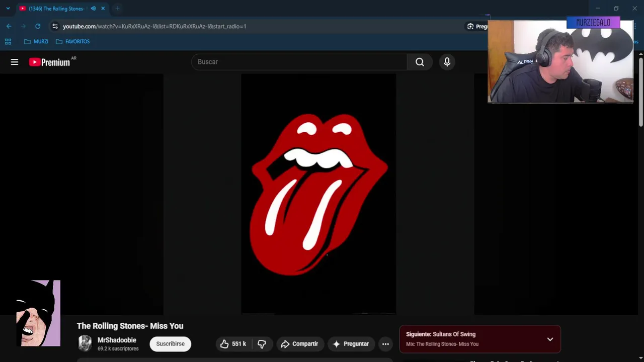Screen dimensions: 644x362
Task: Open the MrShadoobie channel name link
Action: click(117, 340)
